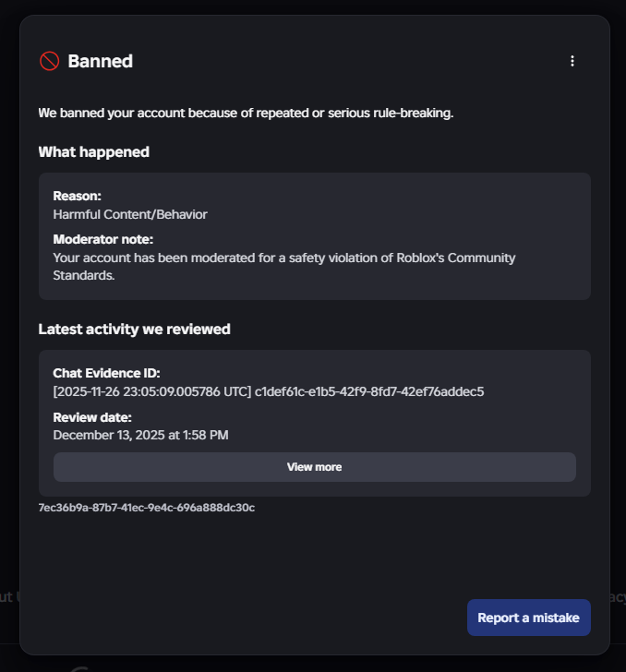Click the 'Review date:' label

(x=92, y=417)
